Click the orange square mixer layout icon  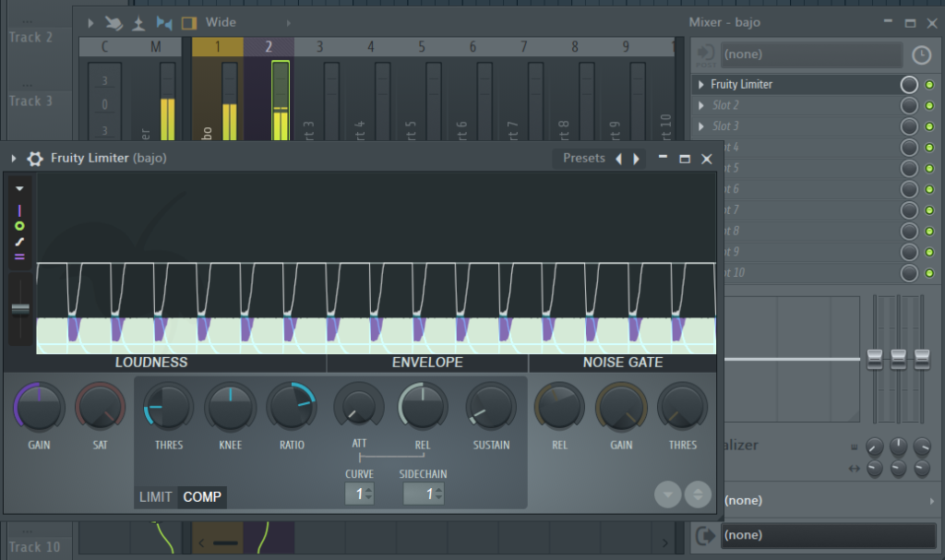[x=189, y=23]
